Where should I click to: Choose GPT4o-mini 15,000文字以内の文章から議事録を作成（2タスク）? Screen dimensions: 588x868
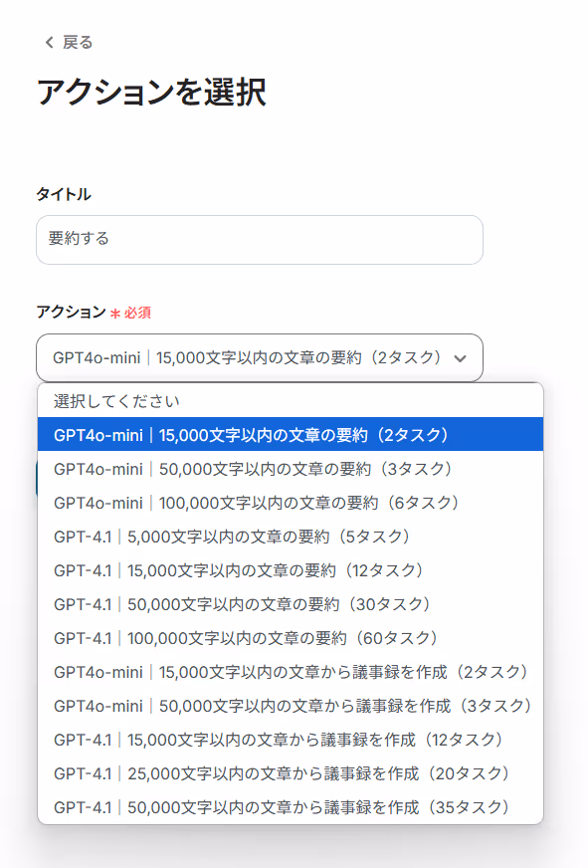291,672
